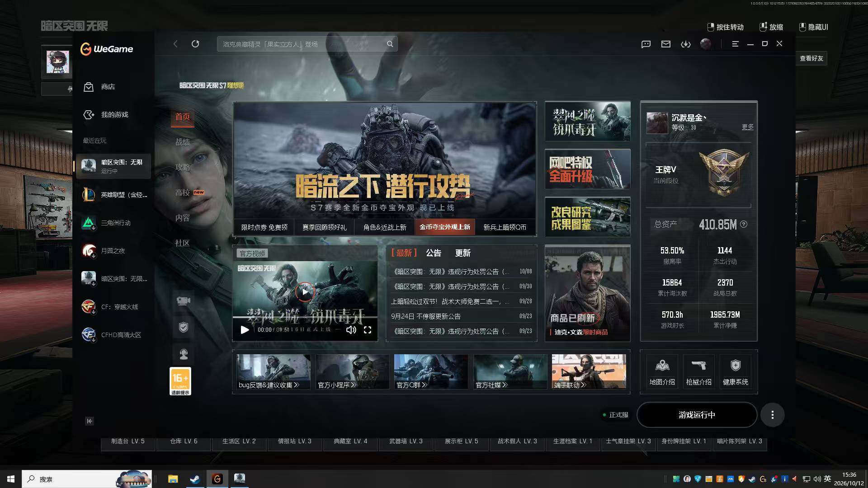Click the total assets help icon
Viewport: 868px width, 488px height.
(744, 224)
